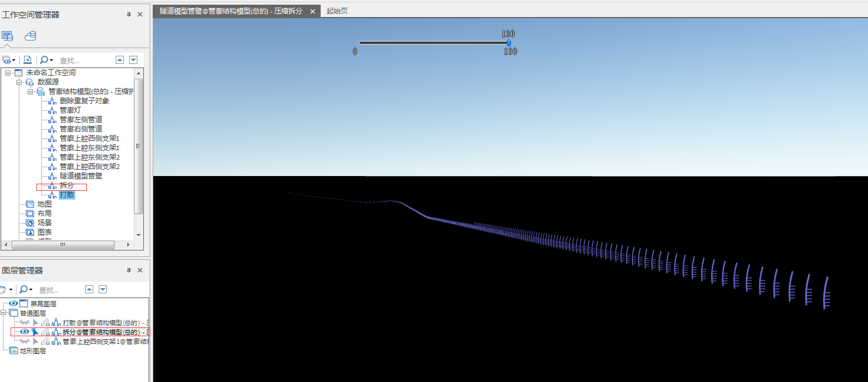
Task: Open 场景 node in workspace tree
Action: (44, 223)
